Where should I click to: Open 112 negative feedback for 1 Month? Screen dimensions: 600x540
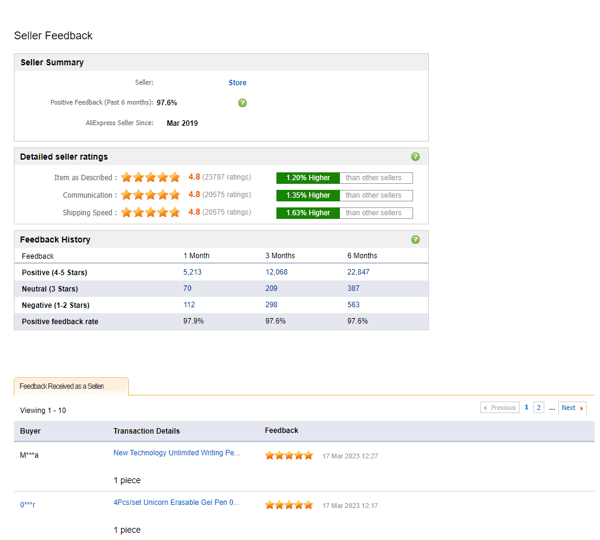189,305
